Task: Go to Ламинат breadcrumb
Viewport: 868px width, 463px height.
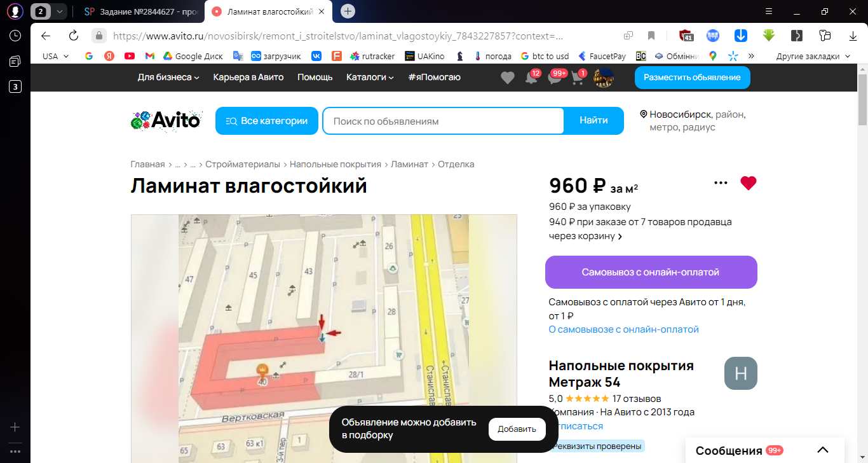Action: tap(409, 164)
